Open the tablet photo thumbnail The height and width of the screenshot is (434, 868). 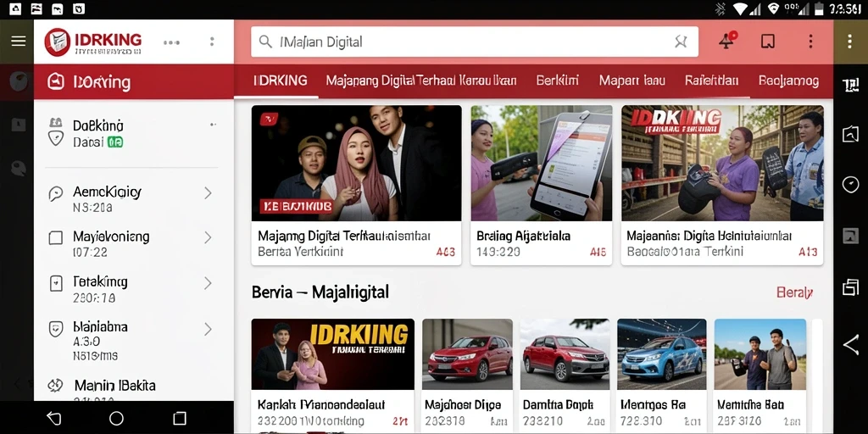point(542,164)
